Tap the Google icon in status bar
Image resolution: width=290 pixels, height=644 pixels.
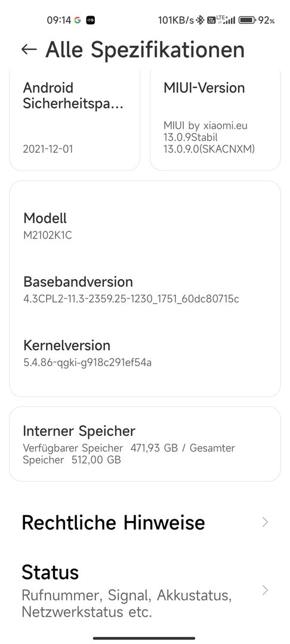coord(77,20)
